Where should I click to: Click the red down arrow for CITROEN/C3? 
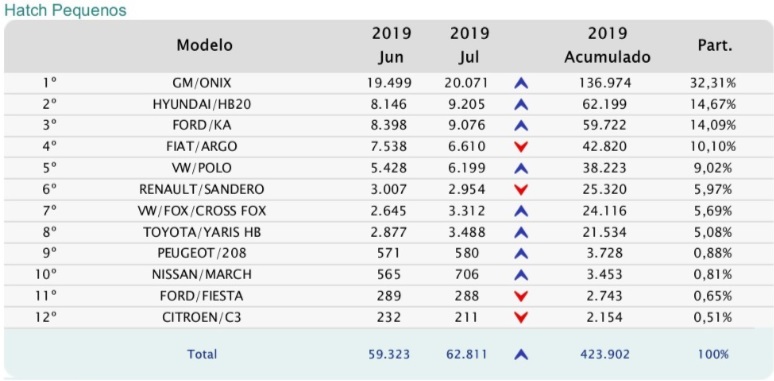tap(521, 317)
